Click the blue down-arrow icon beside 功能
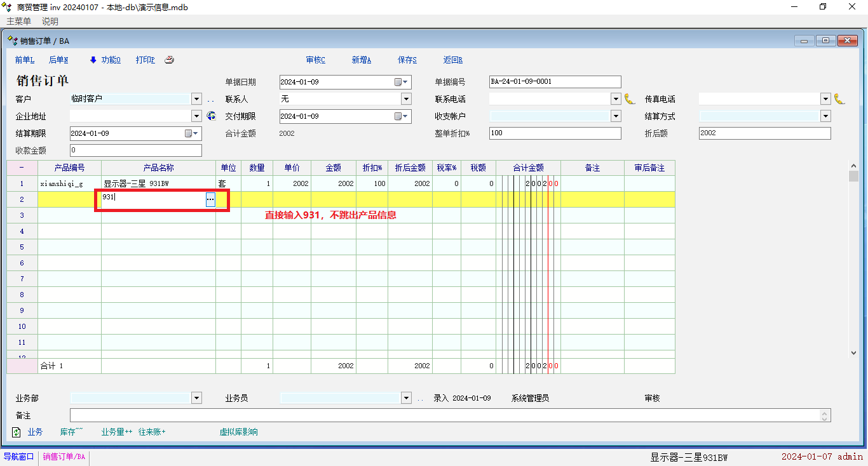The image size is (868, 466). [93, 60]
